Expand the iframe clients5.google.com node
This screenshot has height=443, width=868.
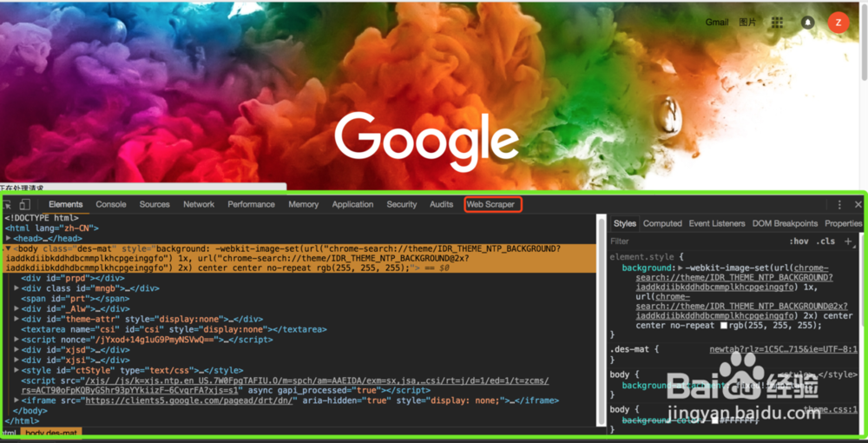16,400
